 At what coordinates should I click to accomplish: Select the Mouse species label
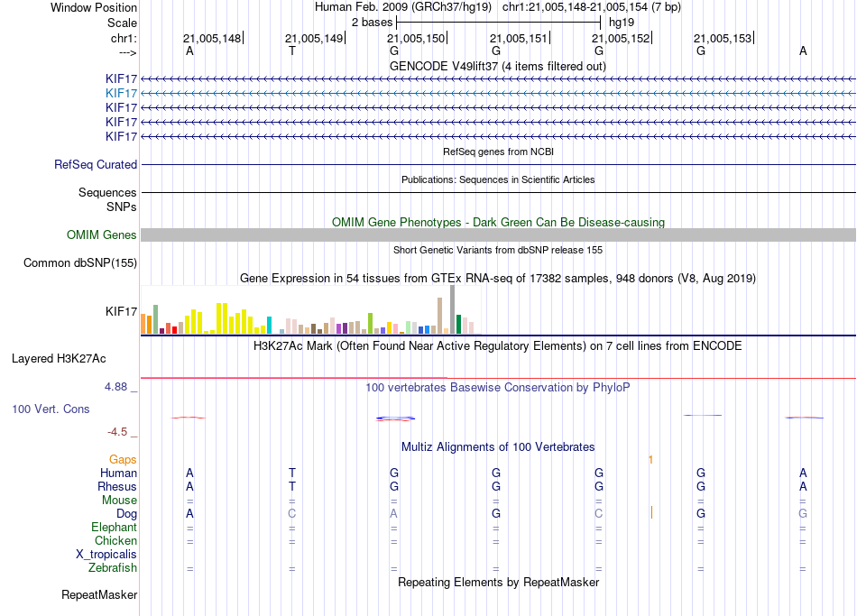pyautogui.click(x=119, y=501)
